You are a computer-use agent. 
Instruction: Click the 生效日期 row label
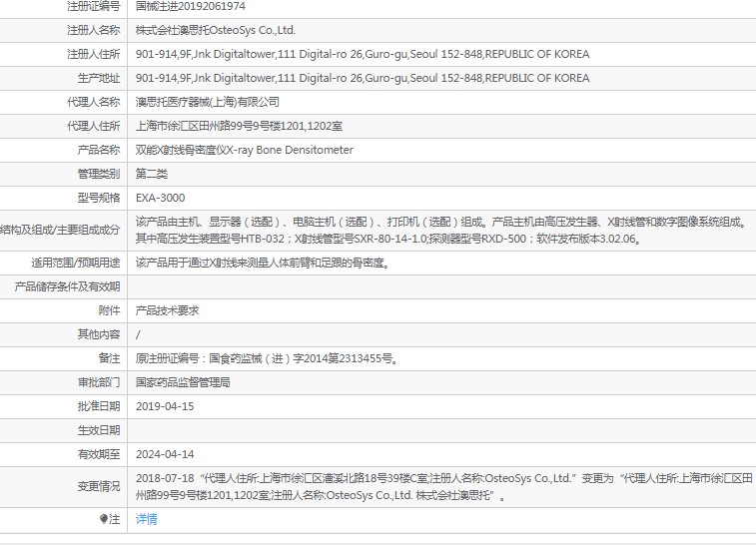tap(98, 430)
